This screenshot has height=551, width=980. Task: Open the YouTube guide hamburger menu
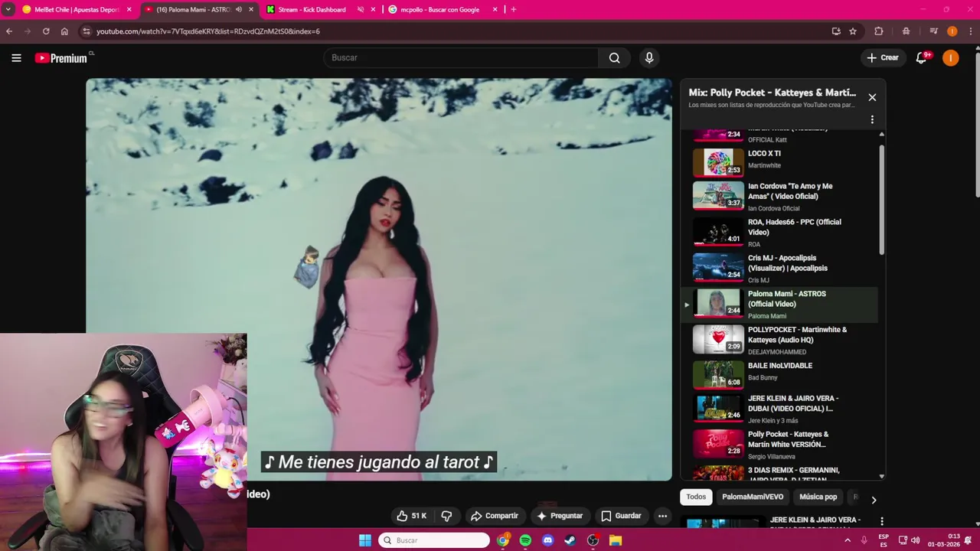[x=16, y=58]
